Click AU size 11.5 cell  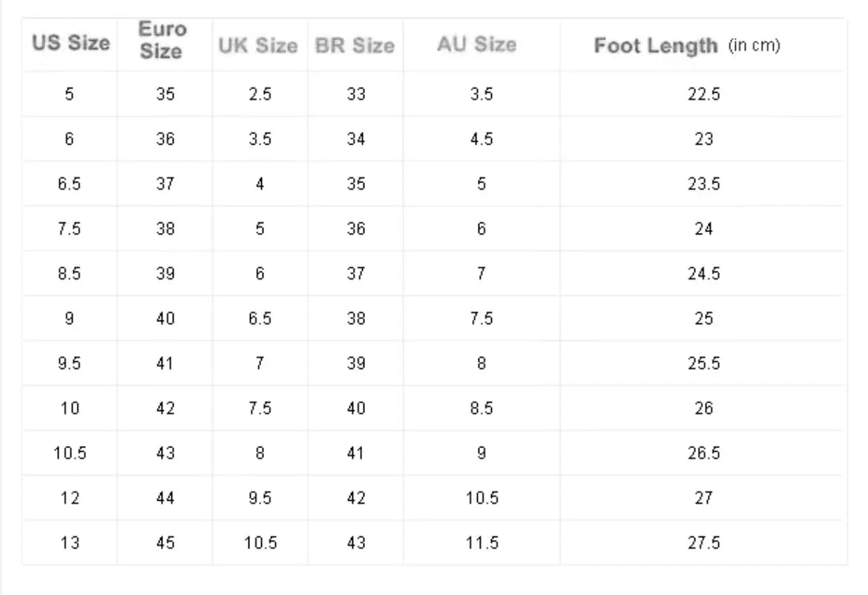pyautogui.click(x=481, y=543)
